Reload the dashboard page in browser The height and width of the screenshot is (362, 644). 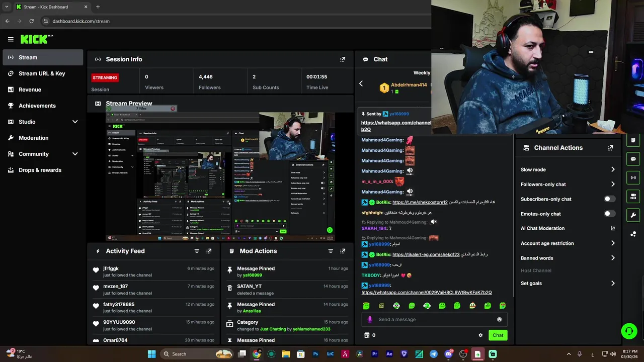(x=31, y=21)
